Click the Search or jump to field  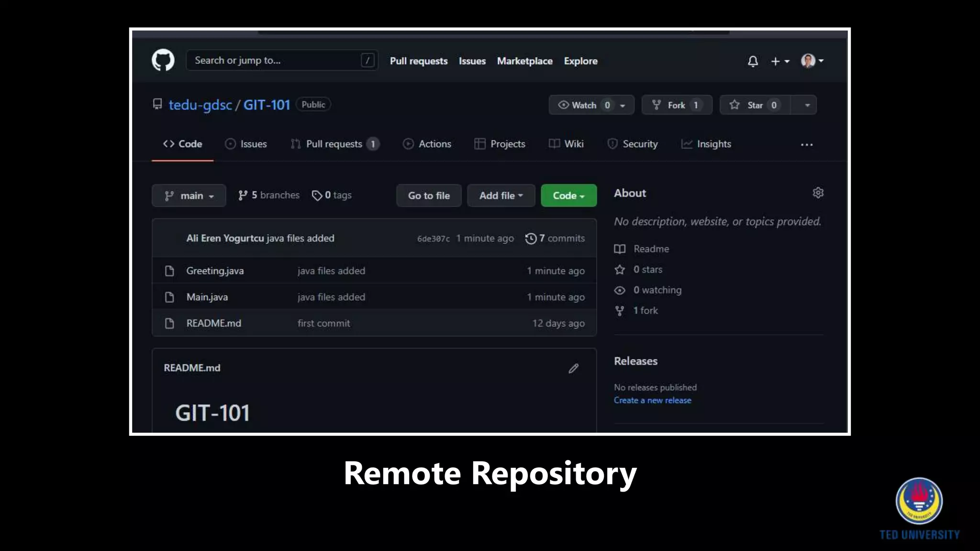tap(282, 60)
